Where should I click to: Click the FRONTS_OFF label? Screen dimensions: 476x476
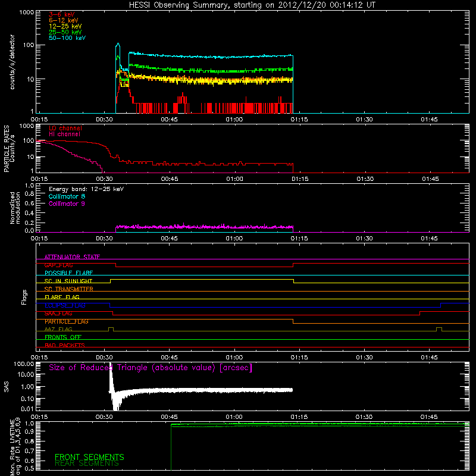pos(63,337)
